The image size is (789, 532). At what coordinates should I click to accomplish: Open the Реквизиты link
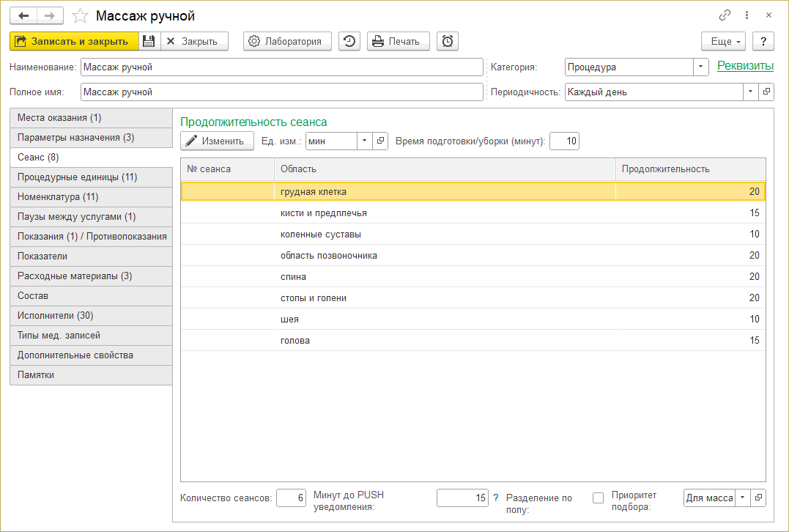coord(745,66)
